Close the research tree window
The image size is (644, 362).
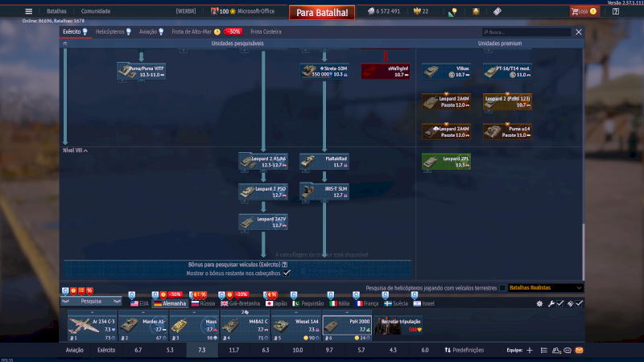(x=578, y=32)
